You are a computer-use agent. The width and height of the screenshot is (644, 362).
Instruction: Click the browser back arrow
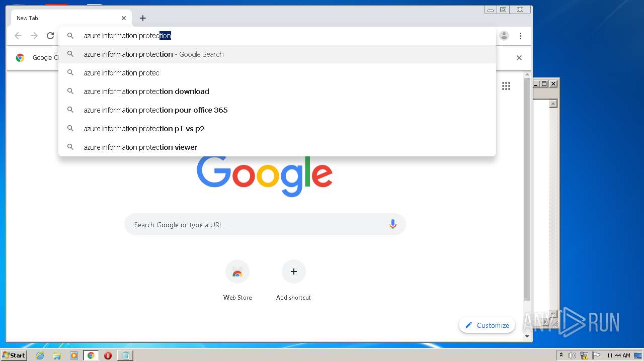(x=18, y=36)
